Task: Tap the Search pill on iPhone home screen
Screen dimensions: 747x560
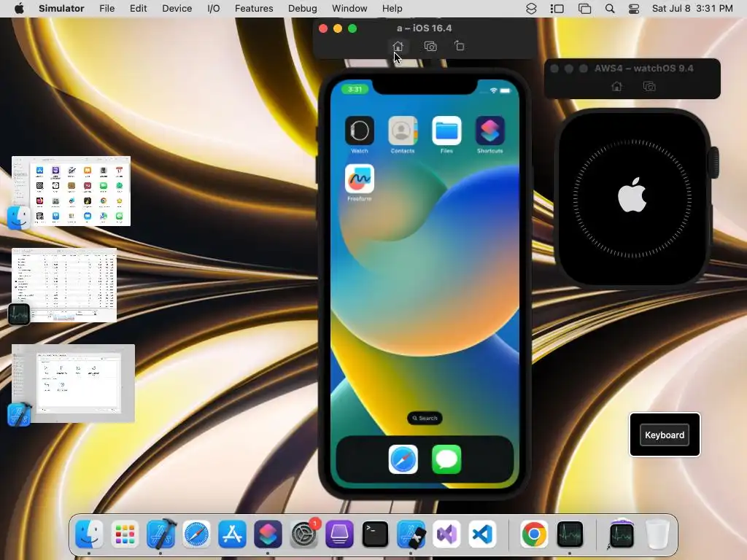Action: tap(425, 418)
